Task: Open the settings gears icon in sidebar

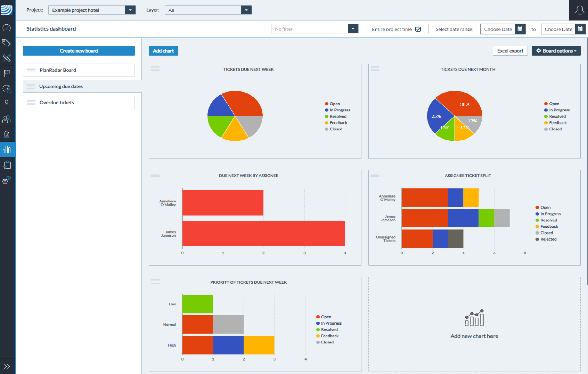Action: pyautogui.click(x=7, y=180)
